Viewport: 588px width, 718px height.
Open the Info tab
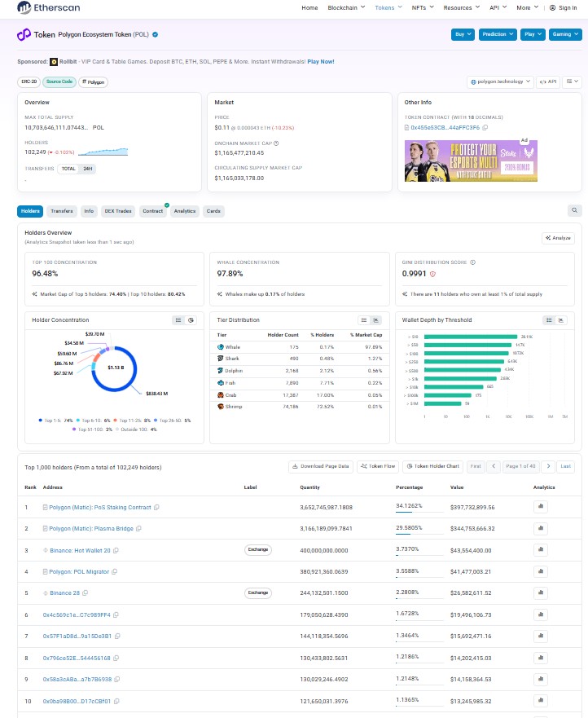[x=89, y=211]
